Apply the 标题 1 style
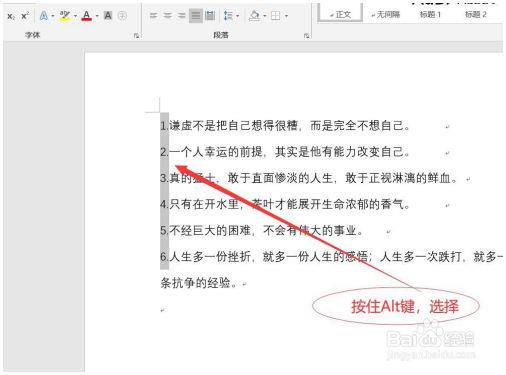 pyautogui.click(x=430, y=14)
